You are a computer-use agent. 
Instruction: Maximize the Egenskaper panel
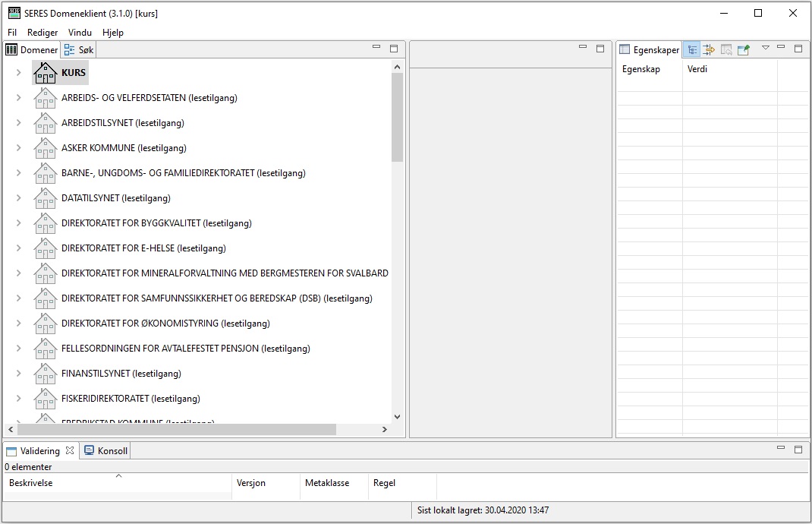(x=798, y=48)
